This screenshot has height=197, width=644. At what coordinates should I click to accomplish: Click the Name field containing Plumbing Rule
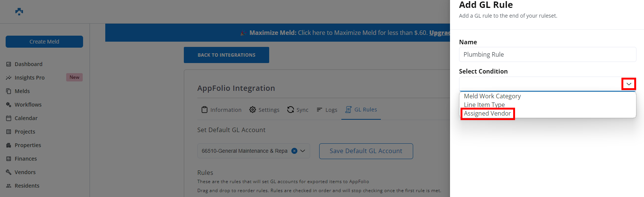[x=547, y=54]
